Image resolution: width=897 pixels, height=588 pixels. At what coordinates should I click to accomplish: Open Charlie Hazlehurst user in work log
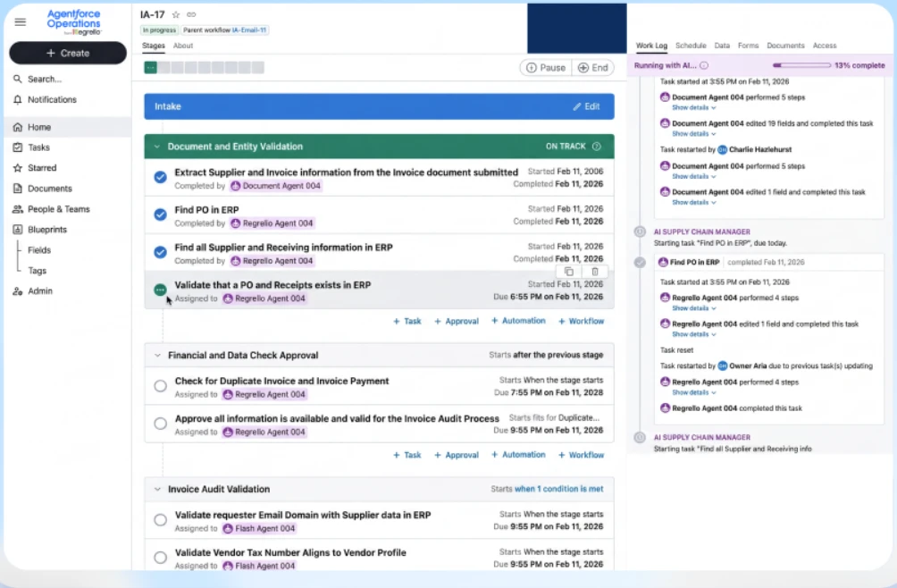click(755, 150)
